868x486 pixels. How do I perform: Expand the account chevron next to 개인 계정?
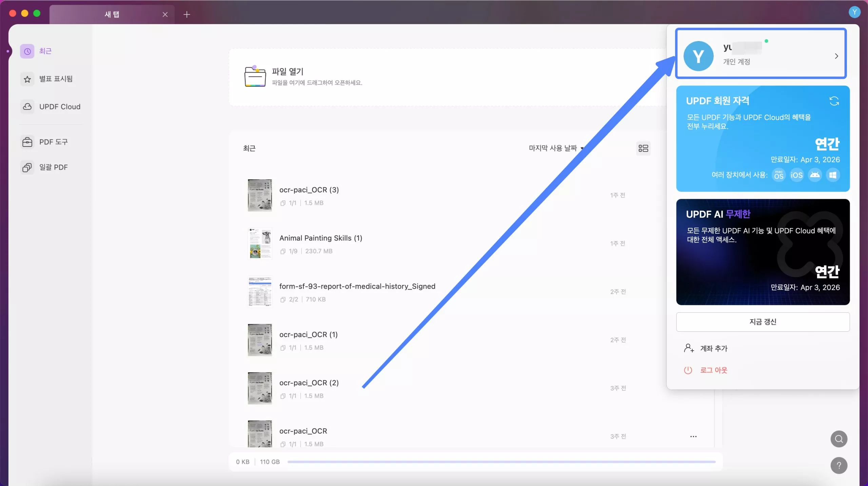tap(836, 56)
